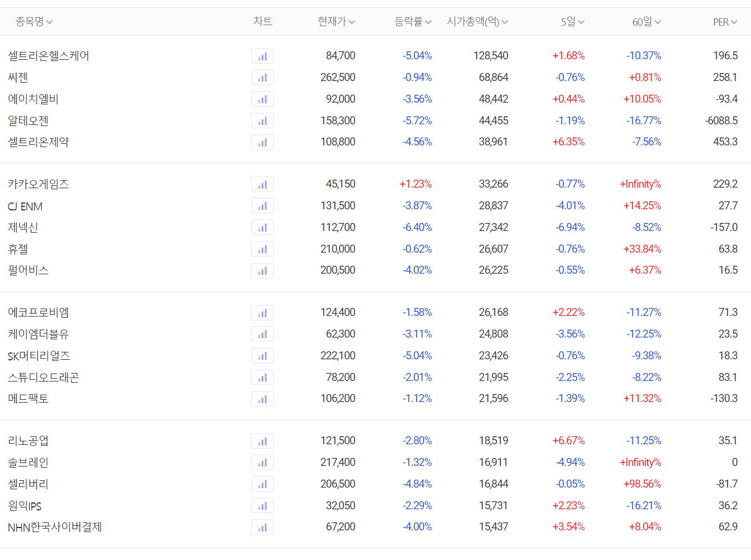The height and width of the screenshot is (560, 751).
Task: Select NHN한국사이버결제 stock name
Action: pos(55,527)
